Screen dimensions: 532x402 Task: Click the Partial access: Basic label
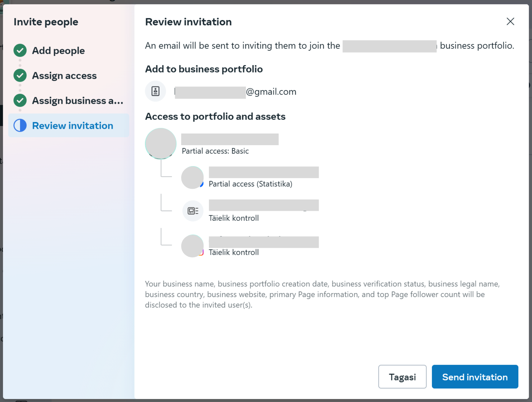click(x=215, y=151)
